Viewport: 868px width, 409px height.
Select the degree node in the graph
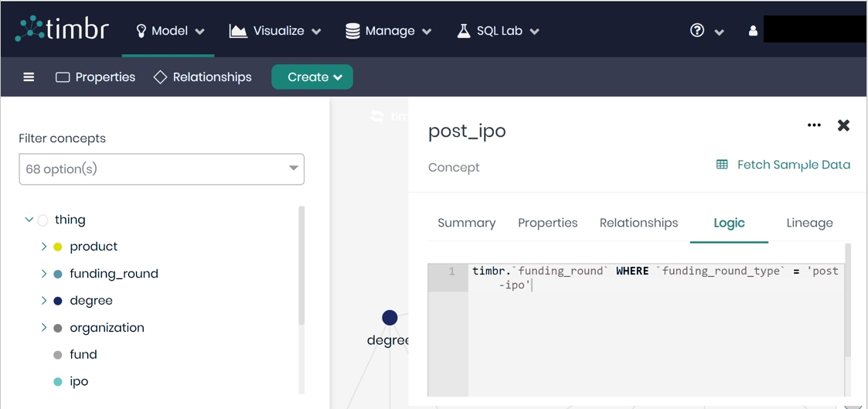tap(390, 318)
